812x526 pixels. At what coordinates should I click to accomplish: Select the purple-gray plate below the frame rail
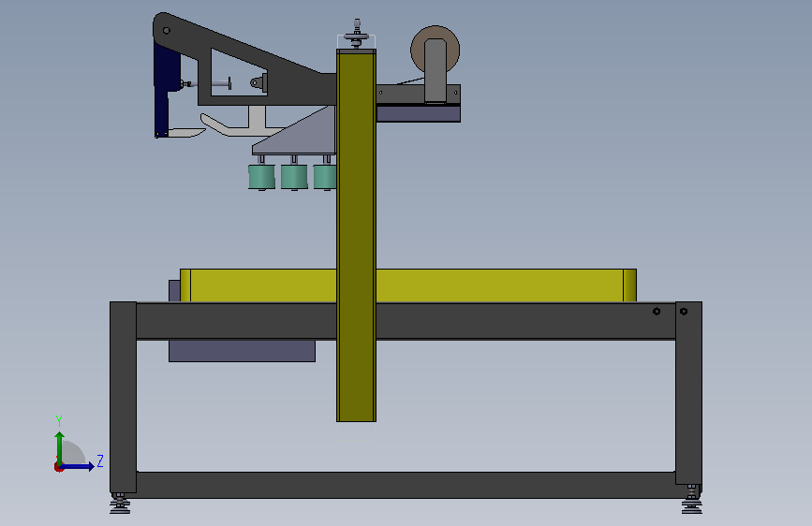[242, 350]
